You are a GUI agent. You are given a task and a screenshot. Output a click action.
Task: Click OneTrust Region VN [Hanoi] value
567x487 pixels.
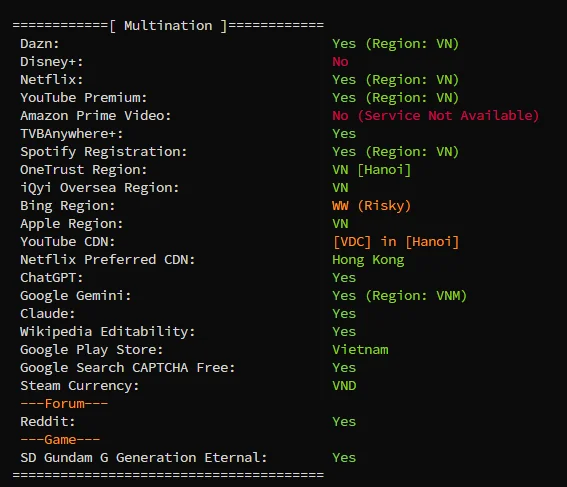[x=372, y=170]
